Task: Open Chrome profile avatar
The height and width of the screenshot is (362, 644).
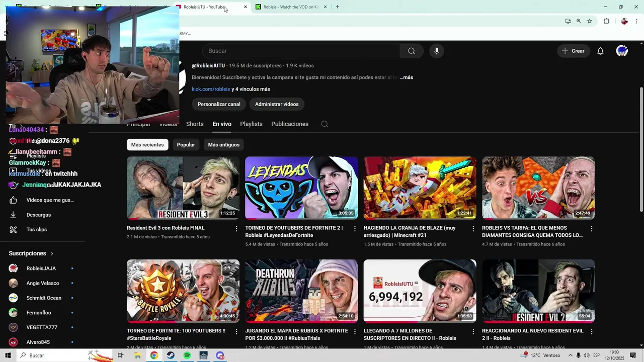Action: point(624,21)
